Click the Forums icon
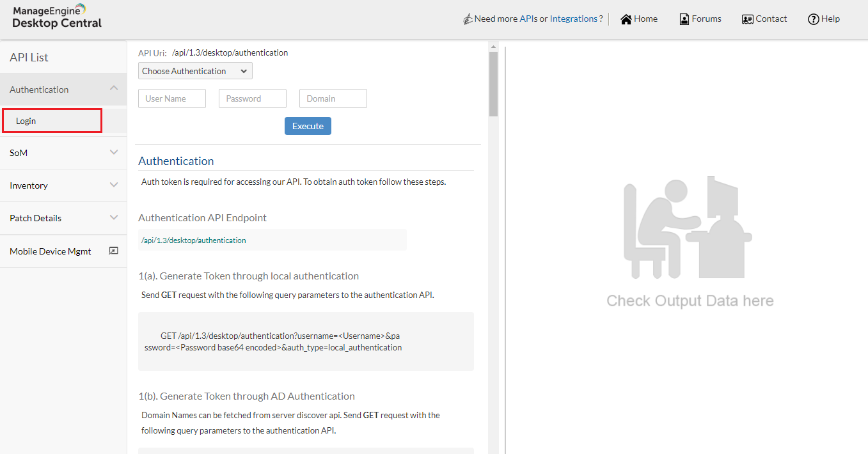Image resolution: width=868 pixels, height=454 pixels. point(684,19)
